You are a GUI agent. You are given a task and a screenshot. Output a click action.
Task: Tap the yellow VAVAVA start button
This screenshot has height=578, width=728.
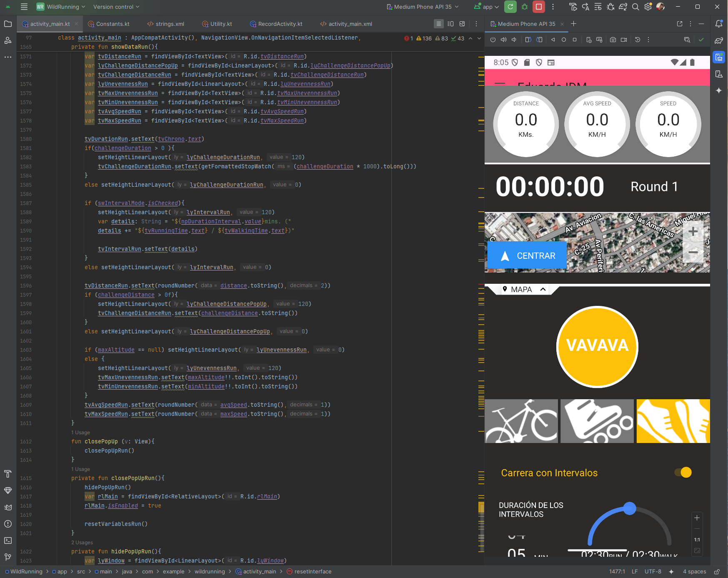tap(597, 346)
